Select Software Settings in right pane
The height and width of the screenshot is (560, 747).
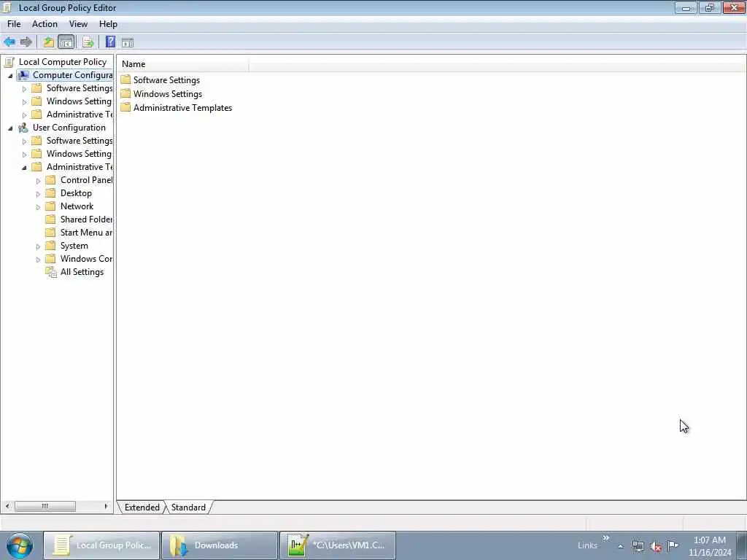[166, 80]
